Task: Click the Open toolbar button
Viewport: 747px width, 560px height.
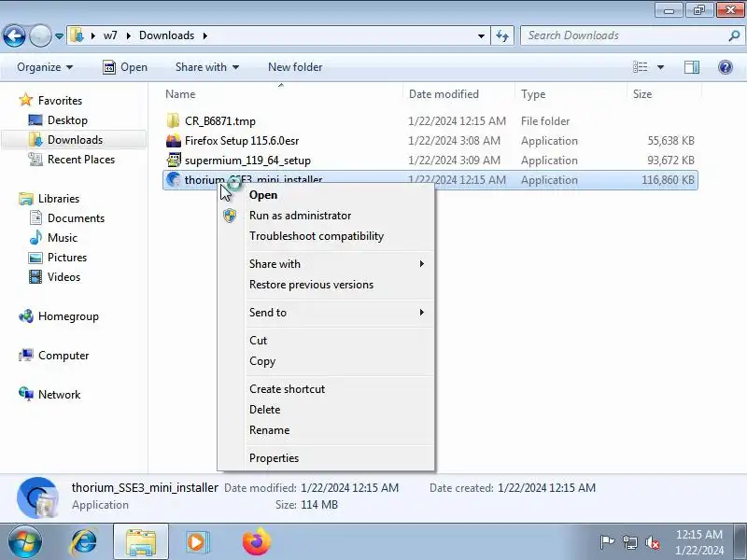Action: [125, 67]
